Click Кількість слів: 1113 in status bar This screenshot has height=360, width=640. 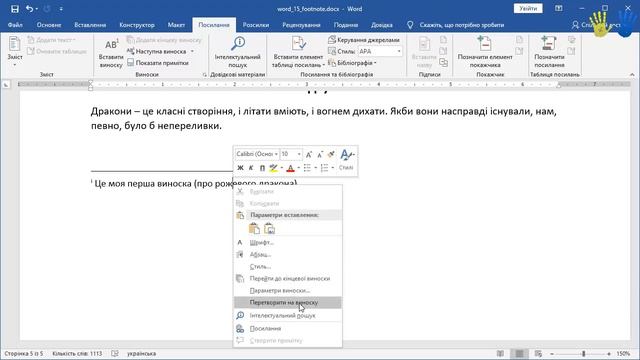tap(77, 353)
